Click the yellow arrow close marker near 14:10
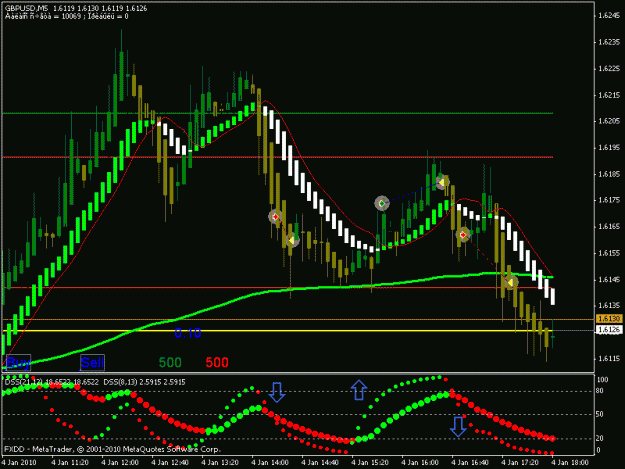 292,240
